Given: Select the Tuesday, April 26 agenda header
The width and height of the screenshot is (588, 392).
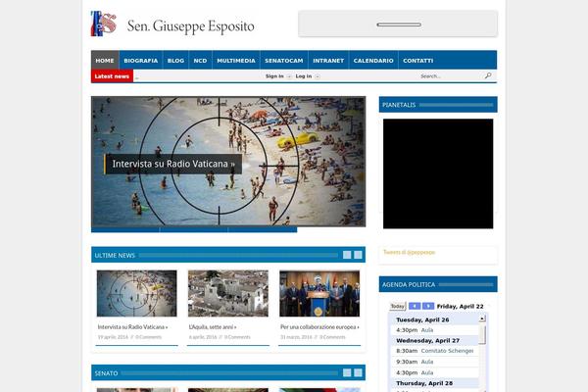Looking at the screenshot, I should (x=435, y=319).
